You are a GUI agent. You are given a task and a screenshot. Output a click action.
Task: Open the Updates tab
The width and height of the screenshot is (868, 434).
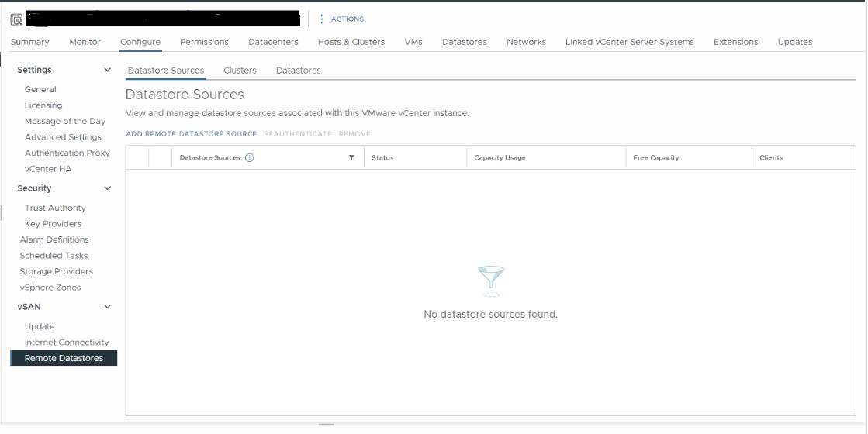click(x=795, y=42)
